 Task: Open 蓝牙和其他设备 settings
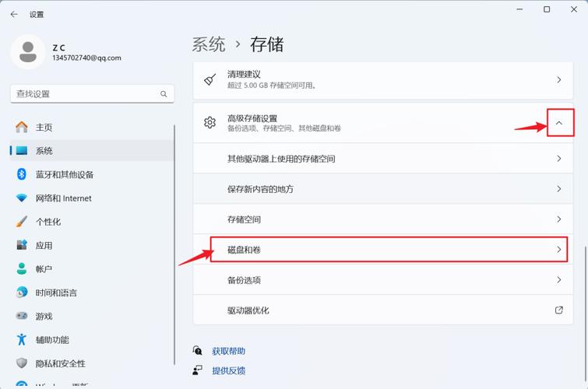92,174
